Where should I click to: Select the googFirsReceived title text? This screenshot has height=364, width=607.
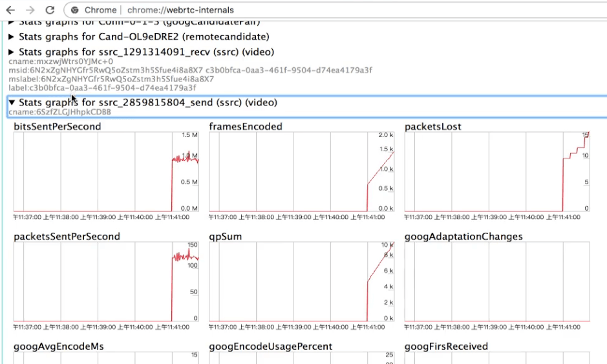pyautogui.click(x=446, y=346)
